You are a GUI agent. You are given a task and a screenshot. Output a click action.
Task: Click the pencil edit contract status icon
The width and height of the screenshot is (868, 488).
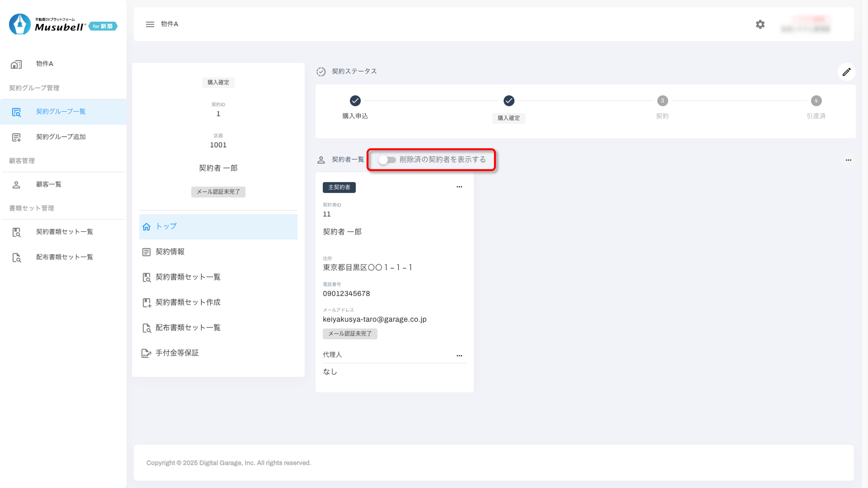pyautogui.click(x=846, y=72)
